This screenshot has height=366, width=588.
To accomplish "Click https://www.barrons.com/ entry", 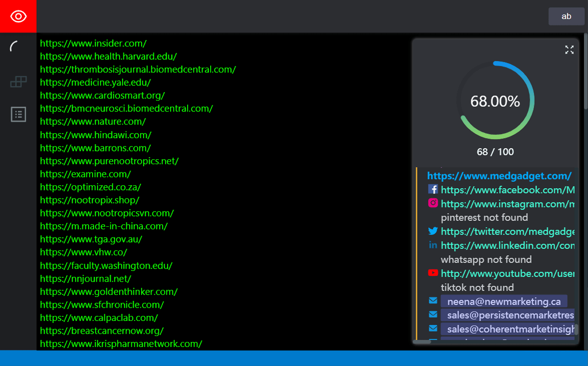I will (x=95, y=147).
